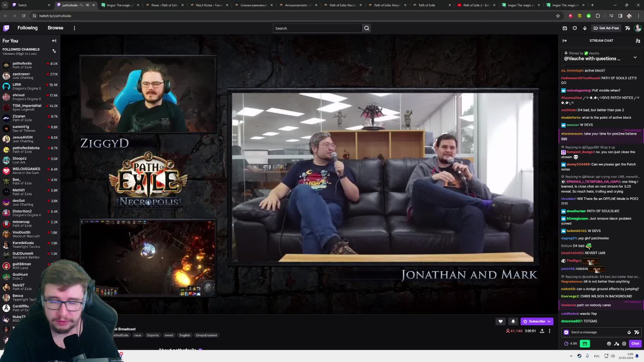Open stream more options menu
This screenshot has width=644, height=362.
tap(550, 331)
